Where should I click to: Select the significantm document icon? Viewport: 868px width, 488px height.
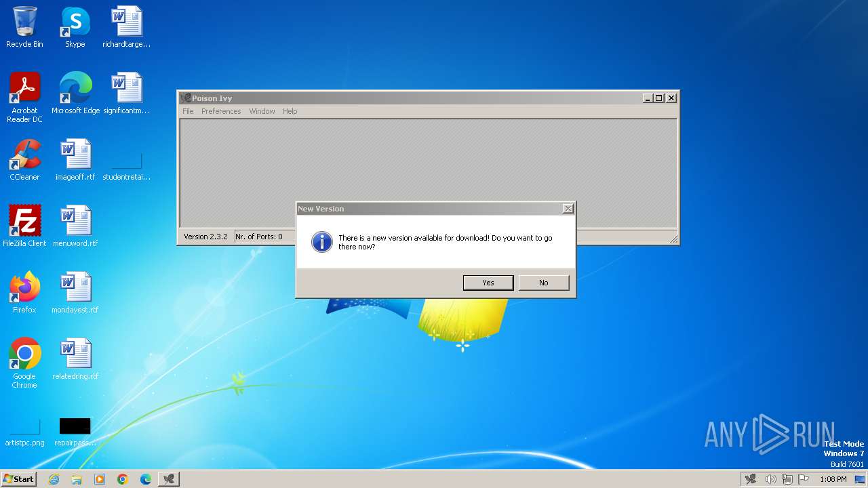[126, 94]
